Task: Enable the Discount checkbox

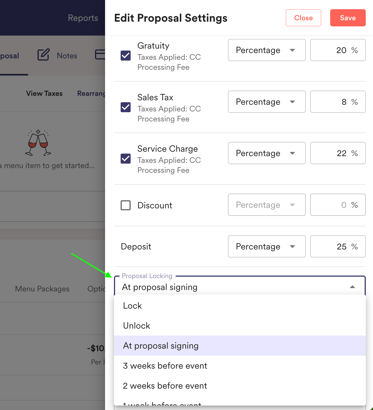Action: click(126, 205)
